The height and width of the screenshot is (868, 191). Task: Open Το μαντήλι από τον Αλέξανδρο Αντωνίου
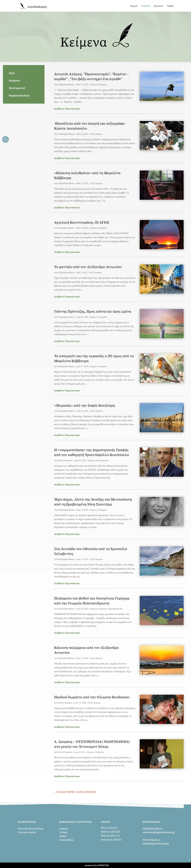88,267
